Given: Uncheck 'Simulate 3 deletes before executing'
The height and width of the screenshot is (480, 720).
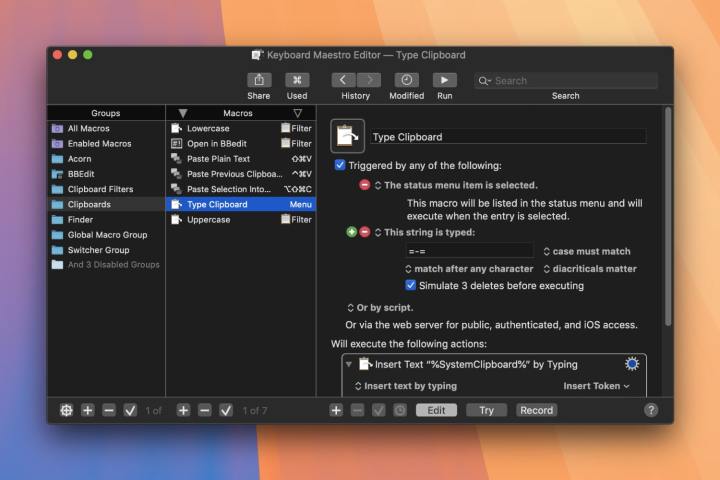Looking at the screenshot, I should pyautogui.click(x=410, y=285).
